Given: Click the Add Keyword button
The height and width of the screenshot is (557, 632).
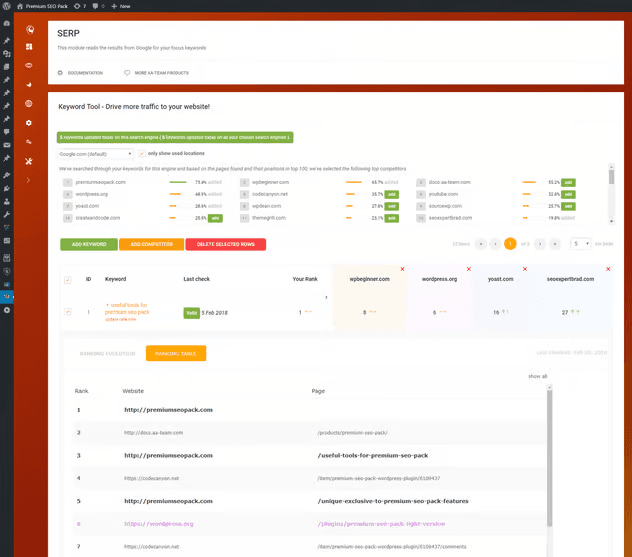Looking at the screenshot, I should (x=89, y=244).
